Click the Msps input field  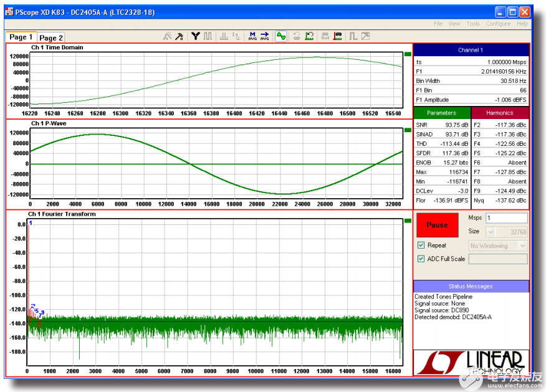point(505,218)
